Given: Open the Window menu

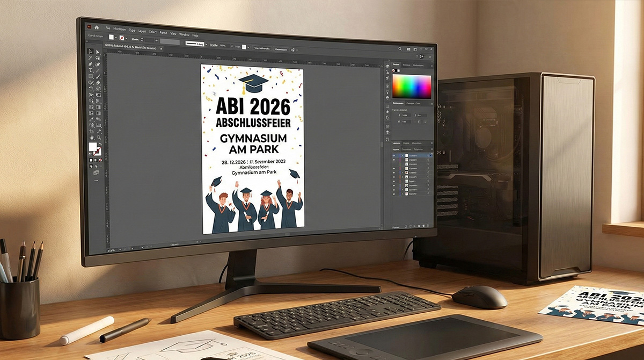Looking at the screenshot, I should [x=184, y=34].
